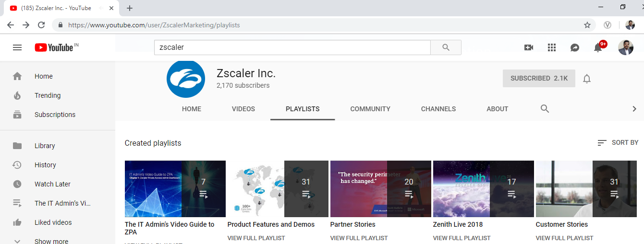Bookmark this page with star icon
Screen dimensions: 644x244
pyautogui.click(x=587, y=25)
